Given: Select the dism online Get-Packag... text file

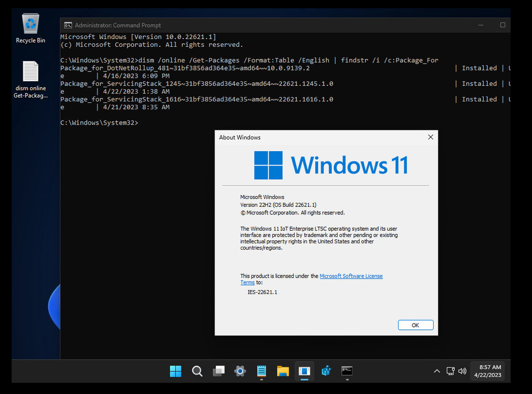Looking at the screenshot, I should [x=31, y=80].
